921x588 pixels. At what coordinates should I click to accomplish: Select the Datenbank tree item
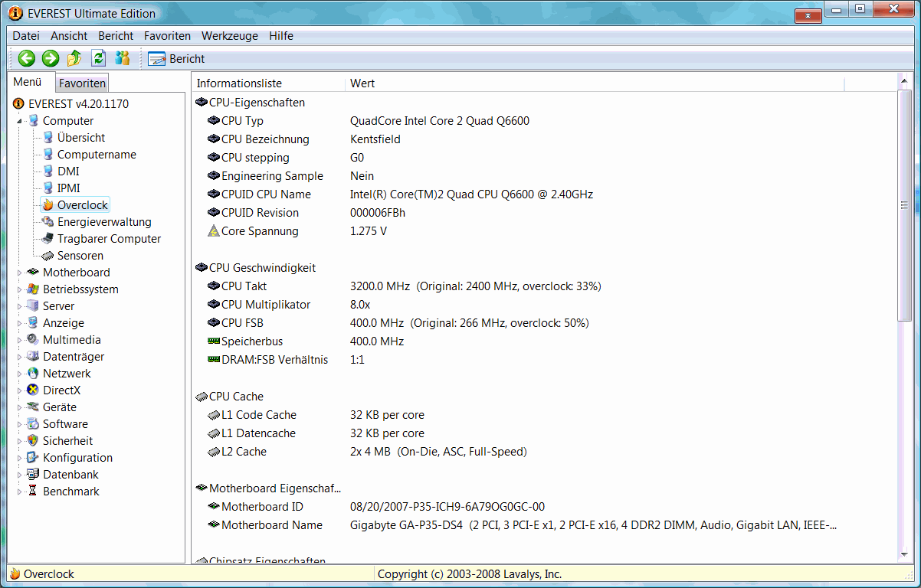(70, 474)
